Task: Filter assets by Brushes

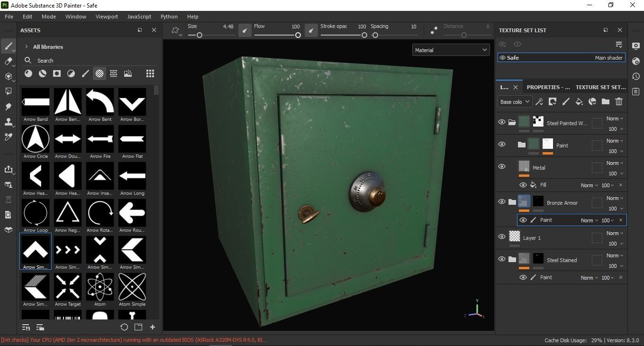Action: tap(85, 73)
